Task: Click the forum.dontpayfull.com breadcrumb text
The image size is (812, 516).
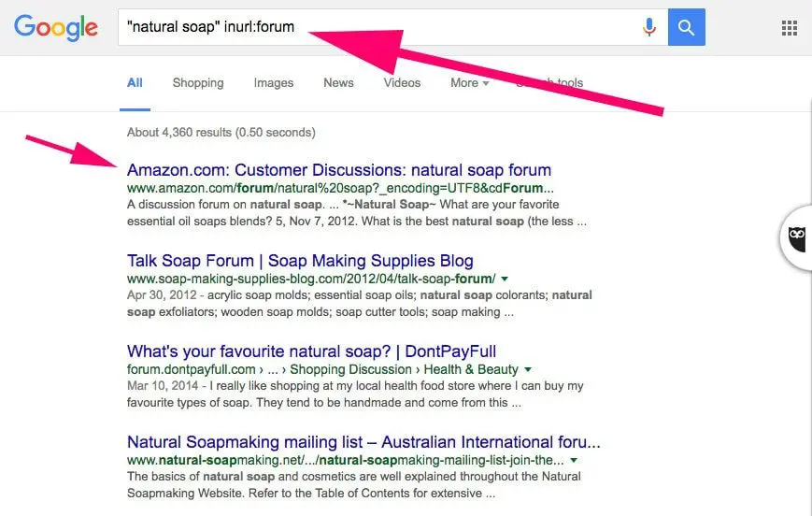Action: click(322, 369)
